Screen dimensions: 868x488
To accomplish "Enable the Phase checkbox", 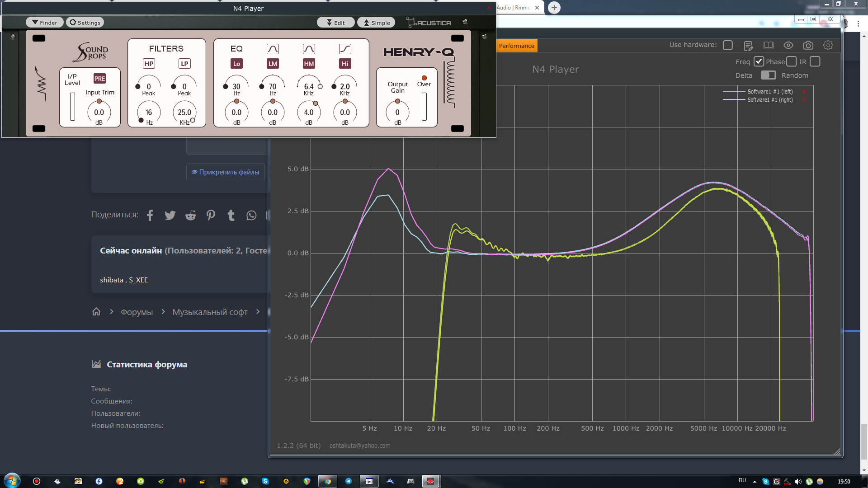I will [x=791, y=61].
